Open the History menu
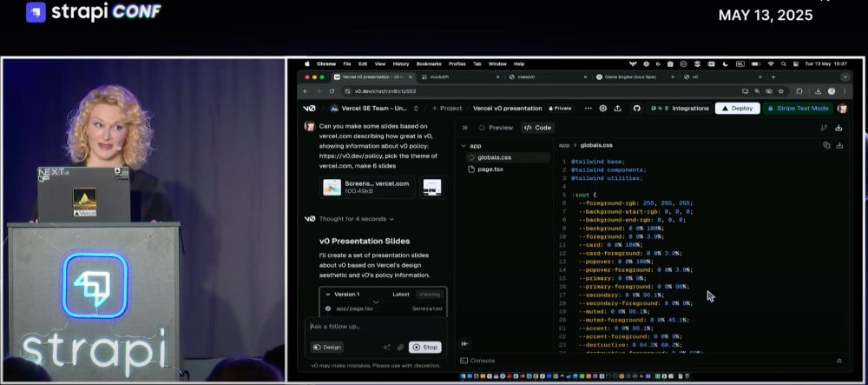The height and width of the screenshot is (385, 868). pos(401,63)
